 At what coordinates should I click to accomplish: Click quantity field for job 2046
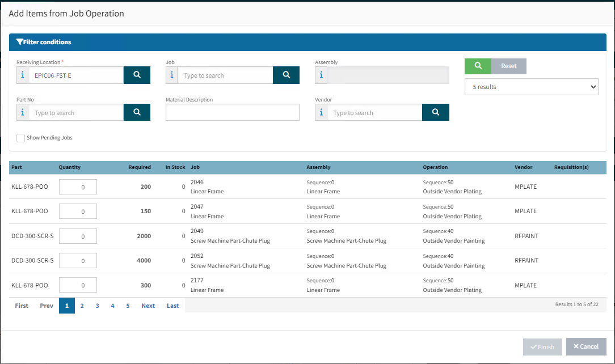coord(78,187)
